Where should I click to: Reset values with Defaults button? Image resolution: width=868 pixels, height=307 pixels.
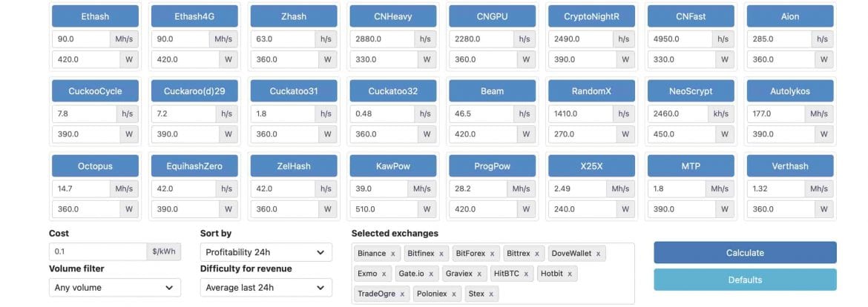[745, 280]
